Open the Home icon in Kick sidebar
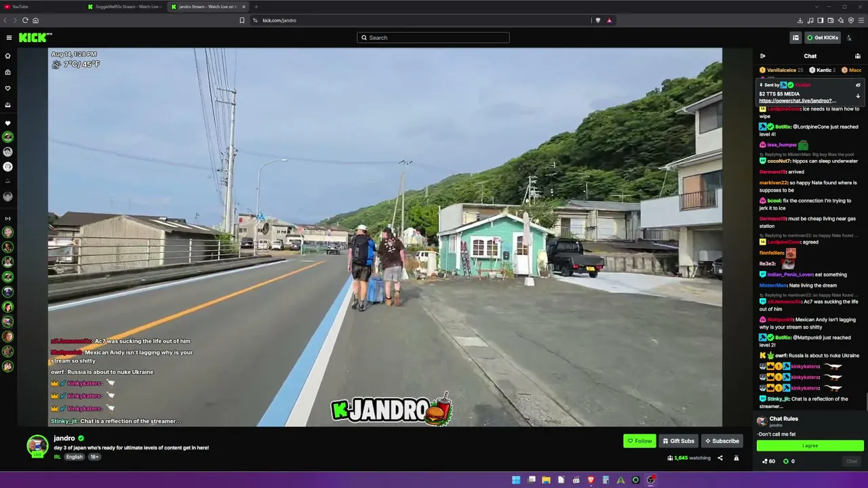 click(8, 56)
